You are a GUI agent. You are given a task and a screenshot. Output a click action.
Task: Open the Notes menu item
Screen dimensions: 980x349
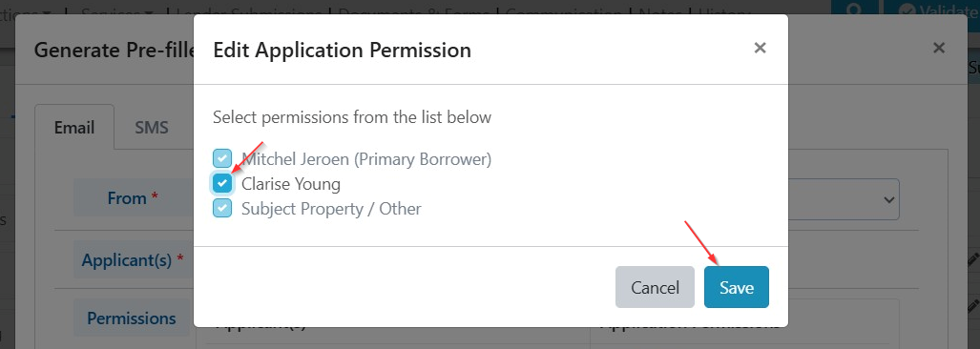pos(660,11)
